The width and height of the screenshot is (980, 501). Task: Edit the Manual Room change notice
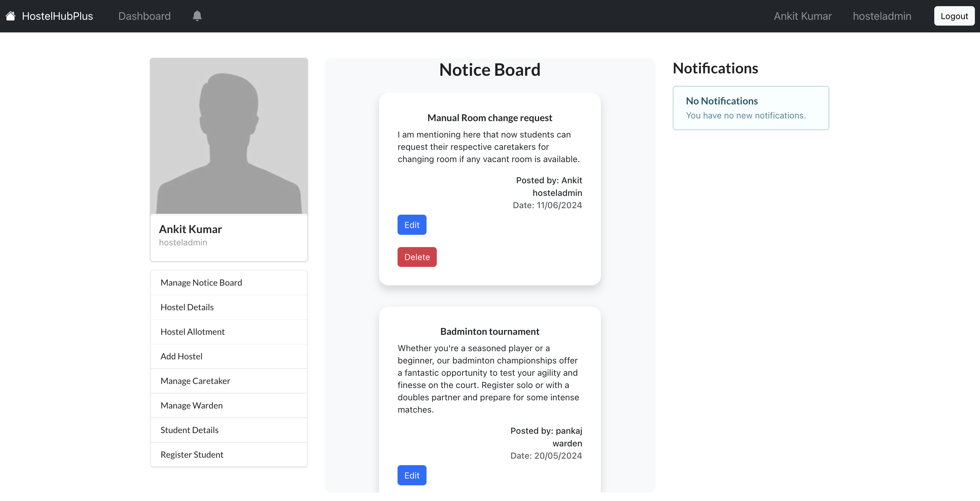point(412,225)
